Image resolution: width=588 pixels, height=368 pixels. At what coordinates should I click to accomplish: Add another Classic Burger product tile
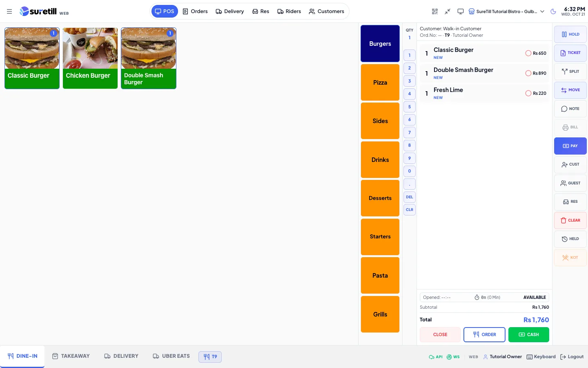(x=32, y=58)
